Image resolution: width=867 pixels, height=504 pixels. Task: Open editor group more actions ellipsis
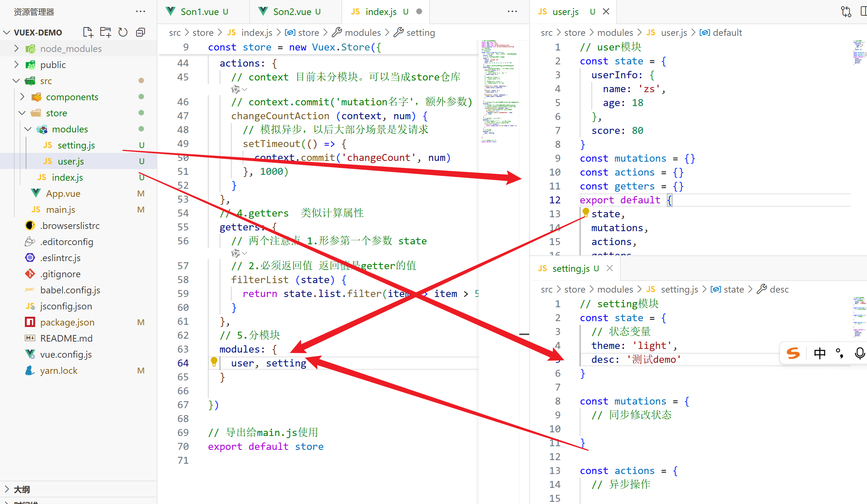tap(512, 12)
